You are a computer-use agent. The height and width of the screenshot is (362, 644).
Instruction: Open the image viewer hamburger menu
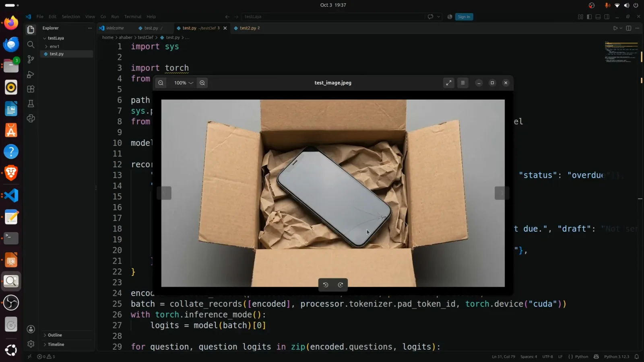pos(462,83)
